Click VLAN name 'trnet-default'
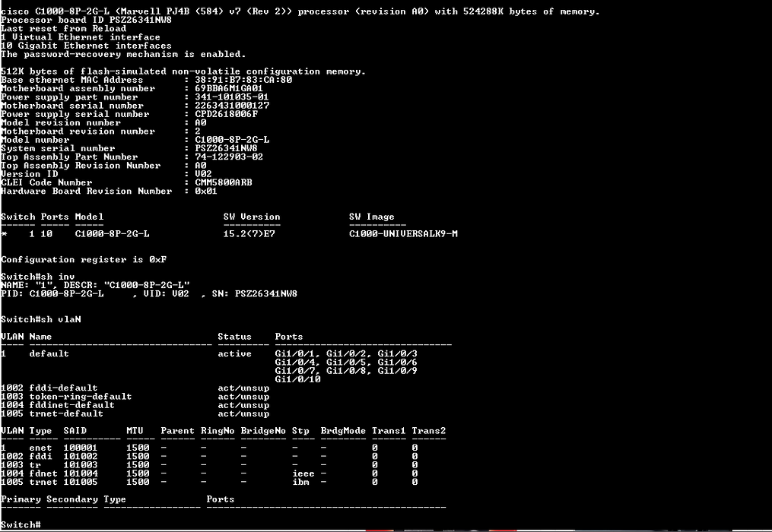Image resolution: width=772 pixels, height=532 pixels. point(66,414)
